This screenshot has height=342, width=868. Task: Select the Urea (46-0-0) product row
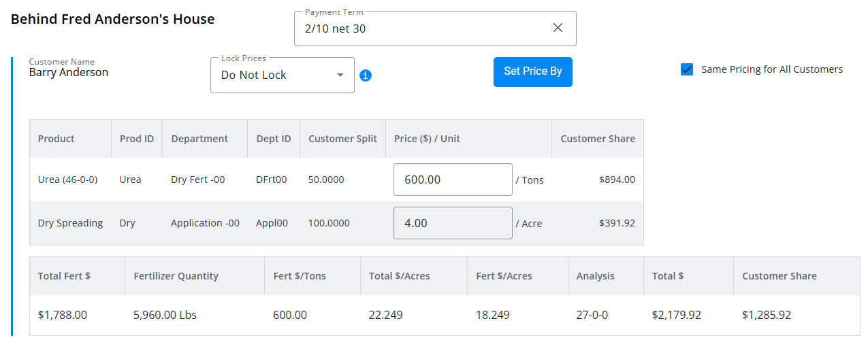67,179
